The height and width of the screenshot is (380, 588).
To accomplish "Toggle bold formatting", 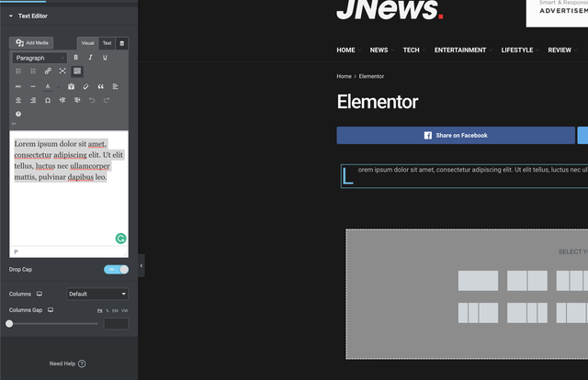I will 75,57.
